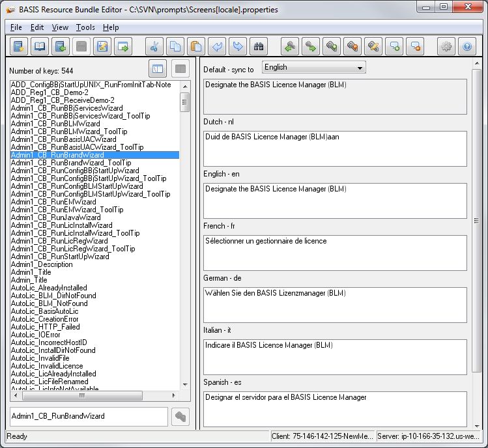
Task: Click the blue Help question mark icon
Action: click(x=467, y=47)
